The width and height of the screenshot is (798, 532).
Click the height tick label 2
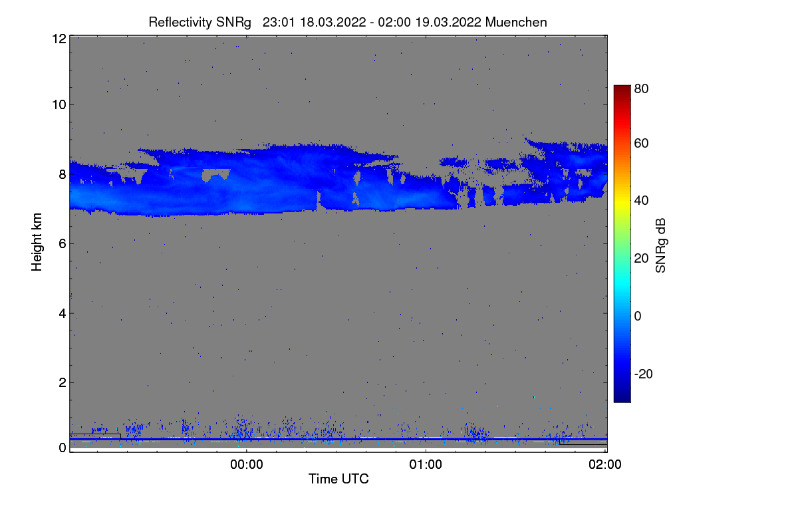62,382
